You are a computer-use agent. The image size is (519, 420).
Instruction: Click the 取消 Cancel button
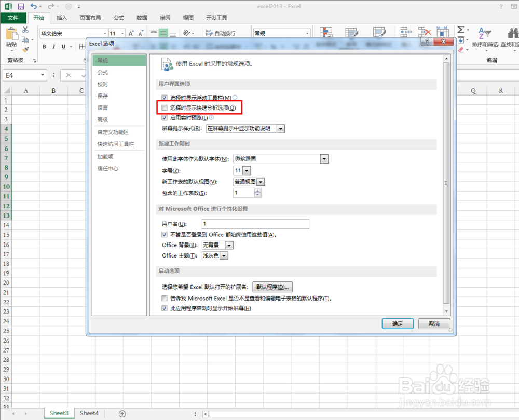point(434,323)
